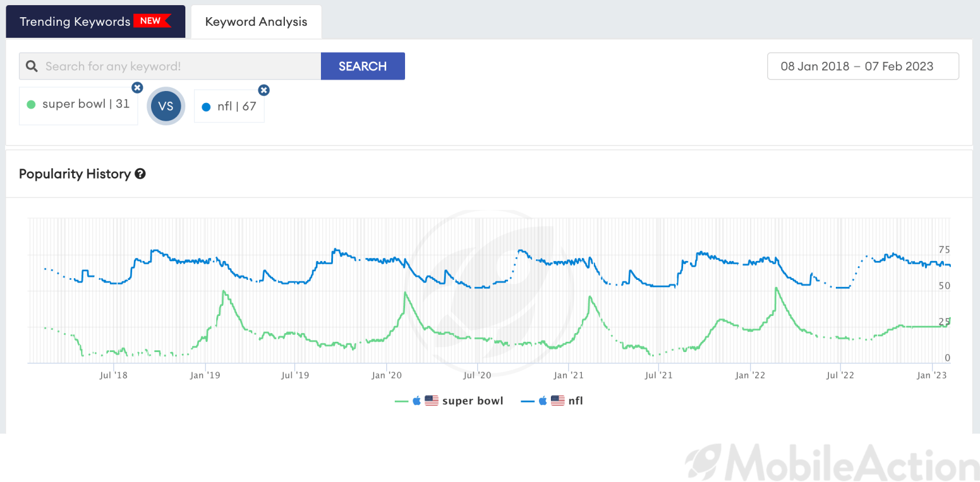The height and width of the screenshot is (482, 980).
Task: Open the Trending Keywords tab
Action: (x=96, y=22)
